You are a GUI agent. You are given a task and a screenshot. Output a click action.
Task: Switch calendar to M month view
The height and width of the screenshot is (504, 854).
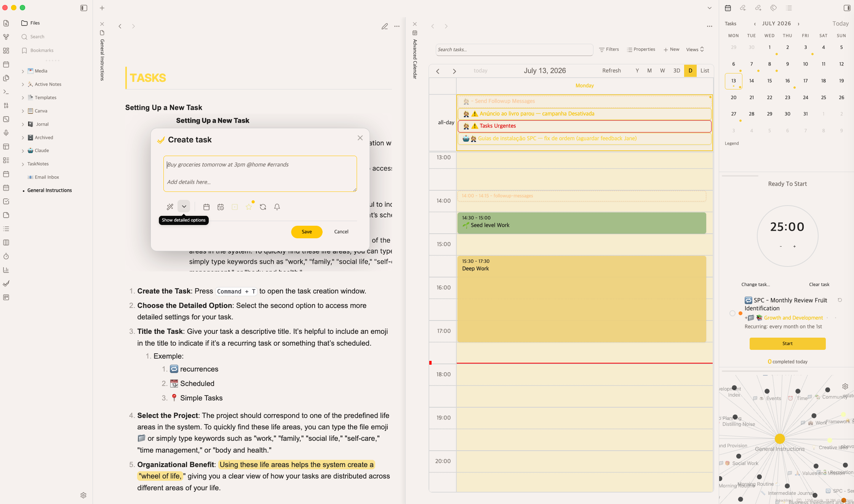[x=649, y=70]
